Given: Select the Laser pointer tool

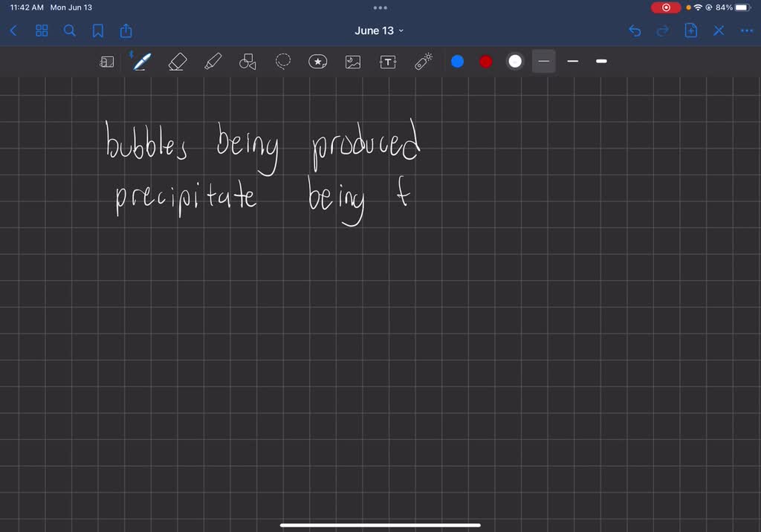Looking at the screenshot, I should point(423,62).
